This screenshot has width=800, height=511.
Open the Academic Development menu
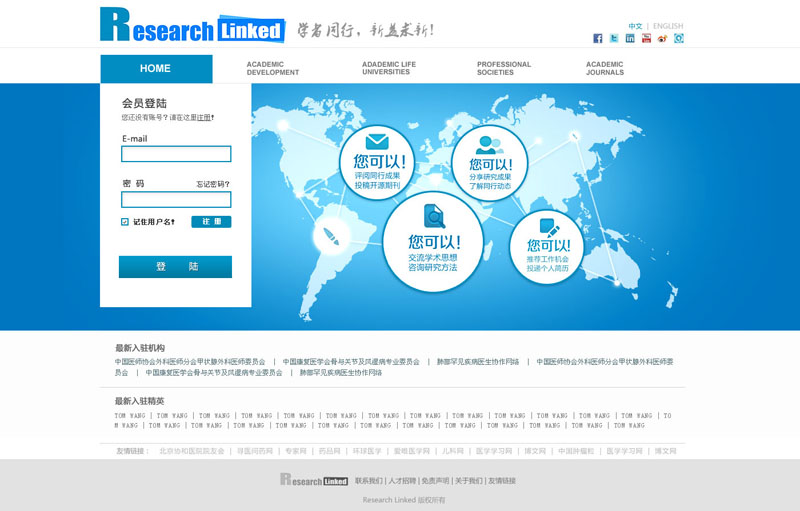coord(272,68)
